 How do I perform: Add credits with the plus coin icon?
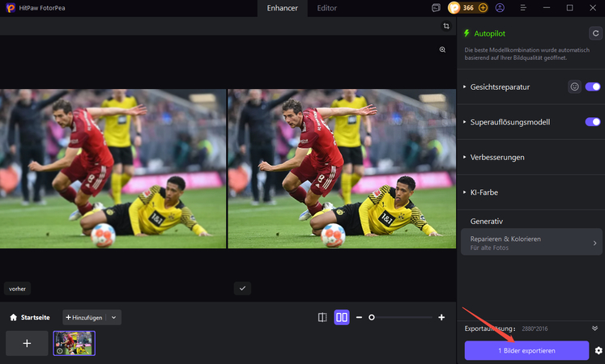[483, 8]
